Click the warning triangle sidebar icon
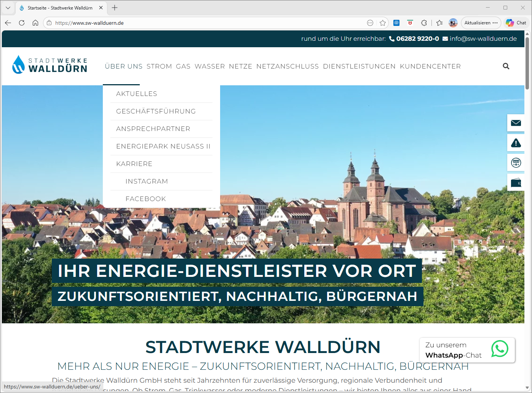The height and width of the screenshot is (393, 532). [x=516, y=143]
